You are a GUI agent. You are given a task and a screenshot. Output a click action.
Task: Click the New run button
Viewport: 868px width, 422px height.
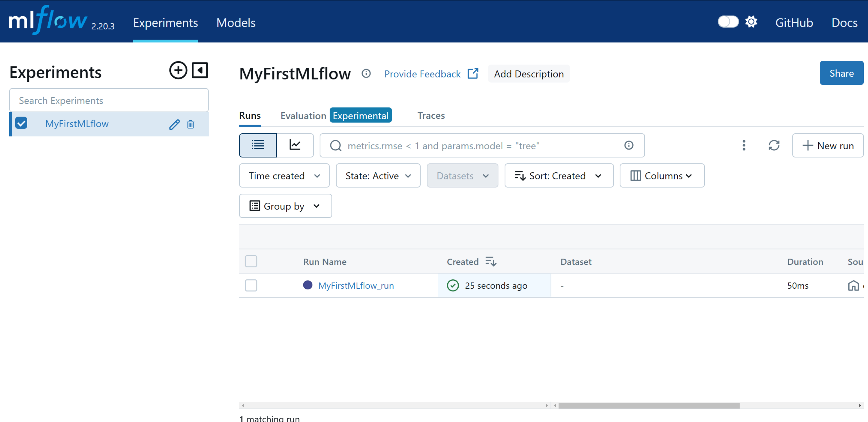(x=828, y=145)
